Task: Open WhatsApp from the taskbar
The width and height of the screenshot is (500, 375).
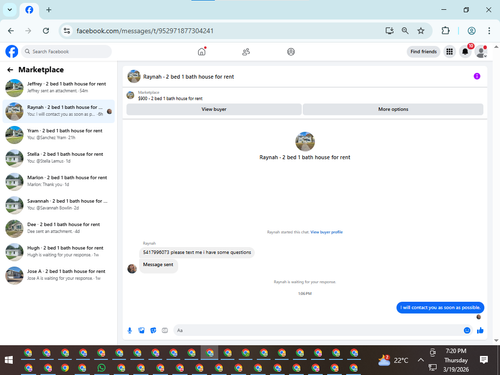Action: click(101, 368)
